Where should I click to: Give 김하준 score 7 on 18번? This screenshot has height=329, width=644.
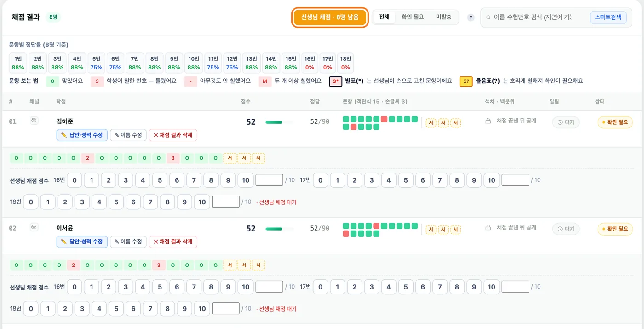[x=150, y=202]
